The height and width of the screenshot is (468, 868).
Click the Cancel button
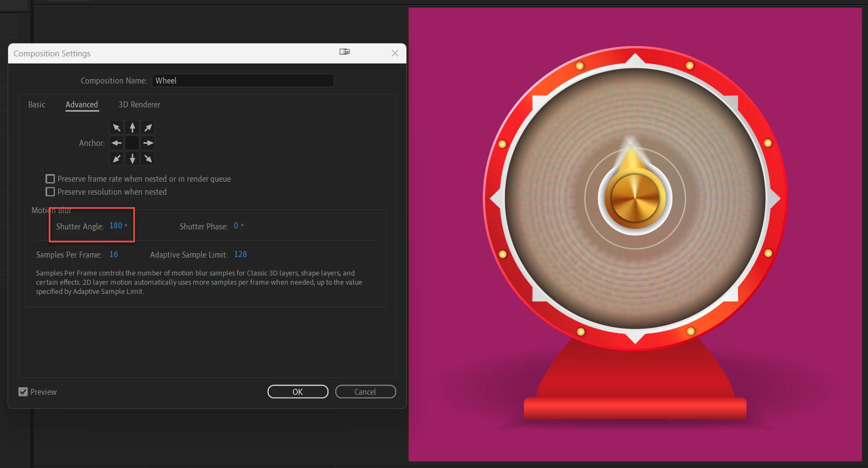tap(365, 392)
